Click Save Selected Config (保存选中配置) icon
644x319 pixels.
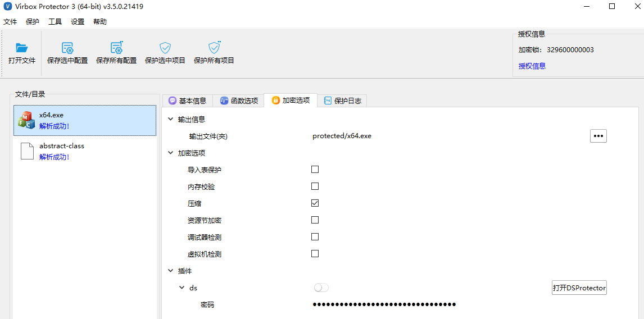pos(67,48)
